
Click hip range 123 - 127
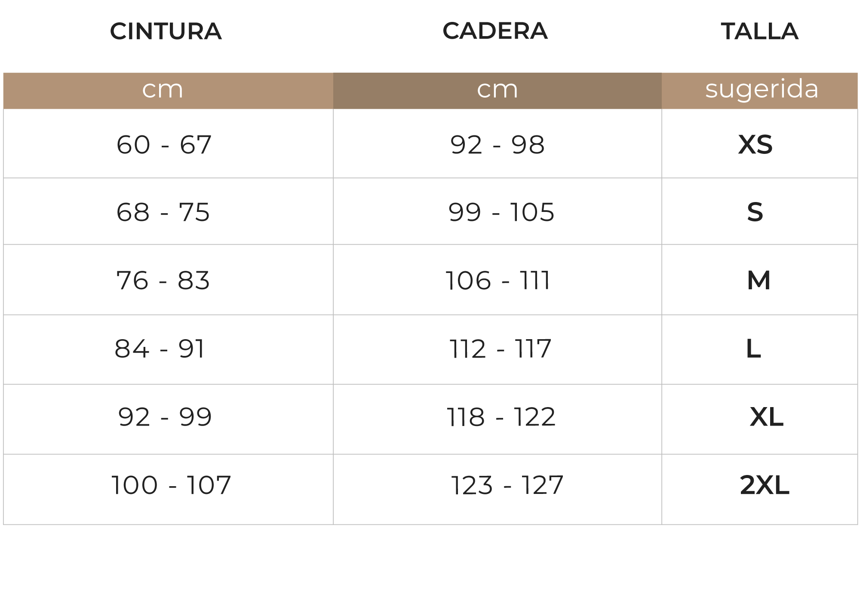pos(507,486)
